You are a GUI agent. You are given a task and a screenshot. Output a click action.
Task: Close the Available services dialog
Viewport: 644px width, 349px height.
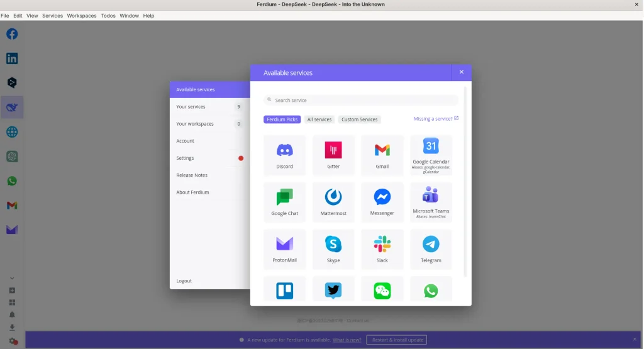461,72
